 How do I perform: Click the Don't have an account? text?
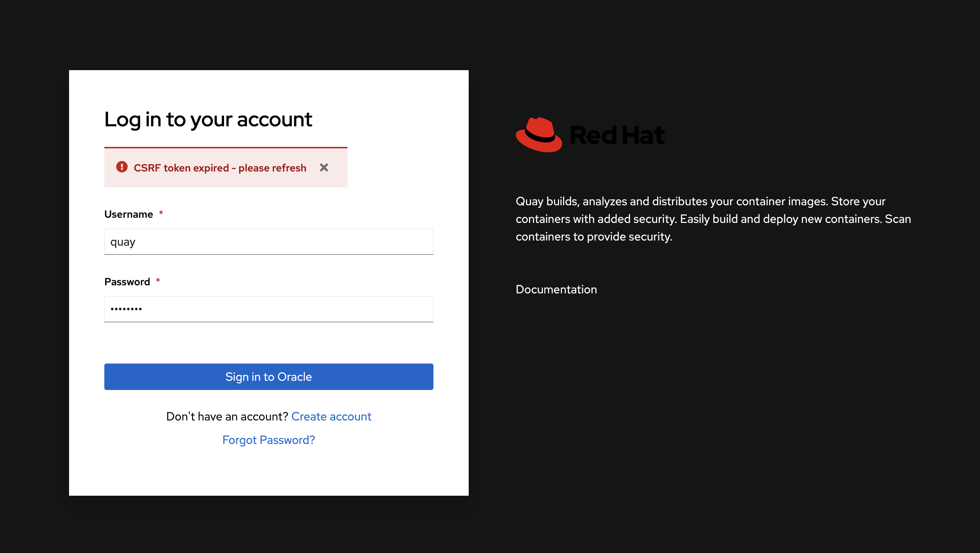pyautogui.click(x=227, y=416)
